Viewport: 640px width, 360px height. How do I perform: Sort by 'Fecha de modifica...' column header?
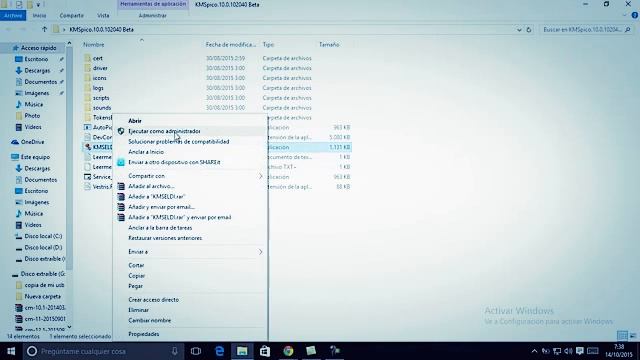tap(230, 44)
